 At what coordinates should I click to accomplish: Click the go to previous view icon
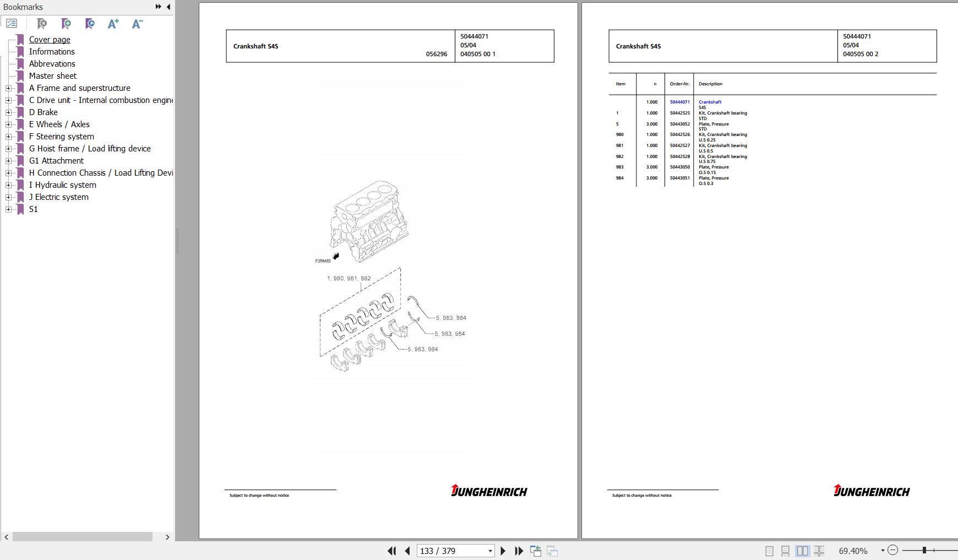click(536, 551)
